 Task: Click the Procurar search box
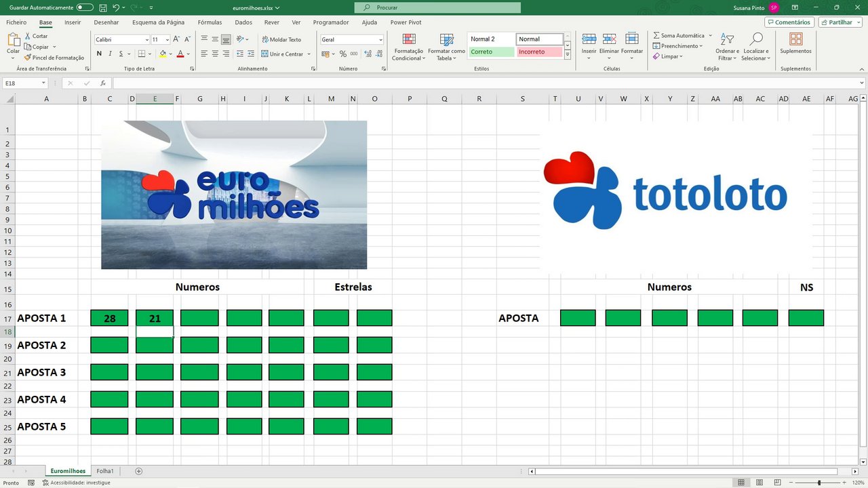pyautogui.click(x=437, y=7)
